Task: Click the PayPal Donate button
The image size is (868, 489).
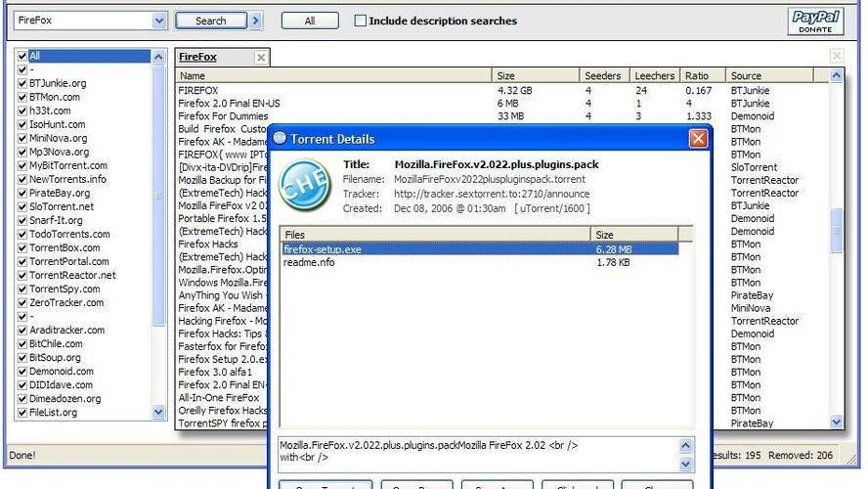Action: tap(815, 22)
